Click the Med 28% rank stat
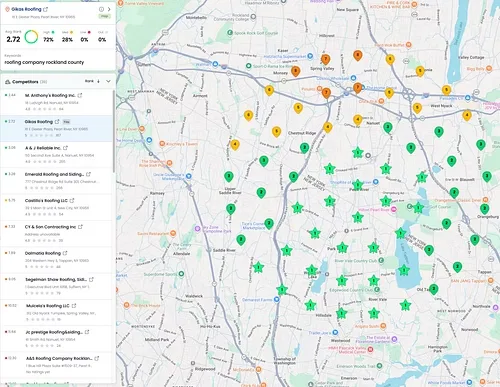Screen dimensions: 500x387 (67, 37)
